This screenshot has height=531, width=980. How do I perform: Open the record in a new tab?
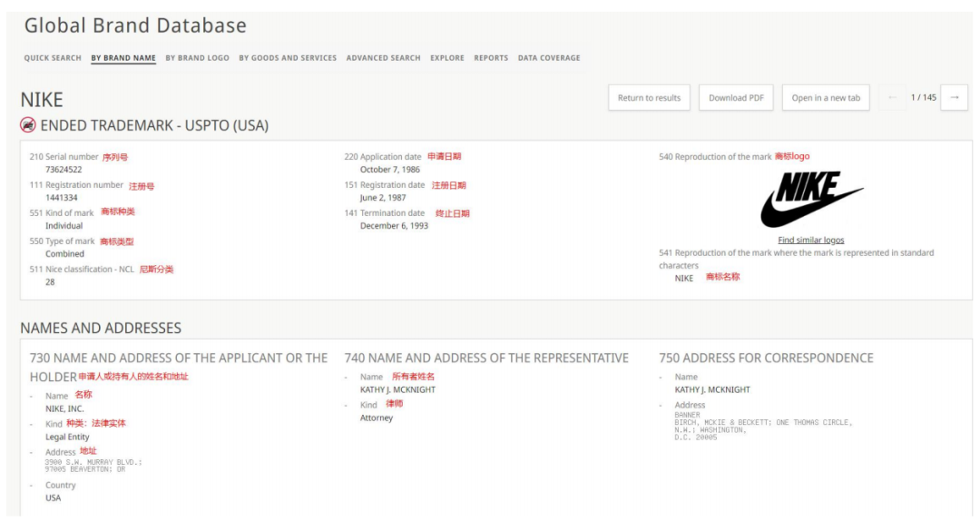coord(826,97)
